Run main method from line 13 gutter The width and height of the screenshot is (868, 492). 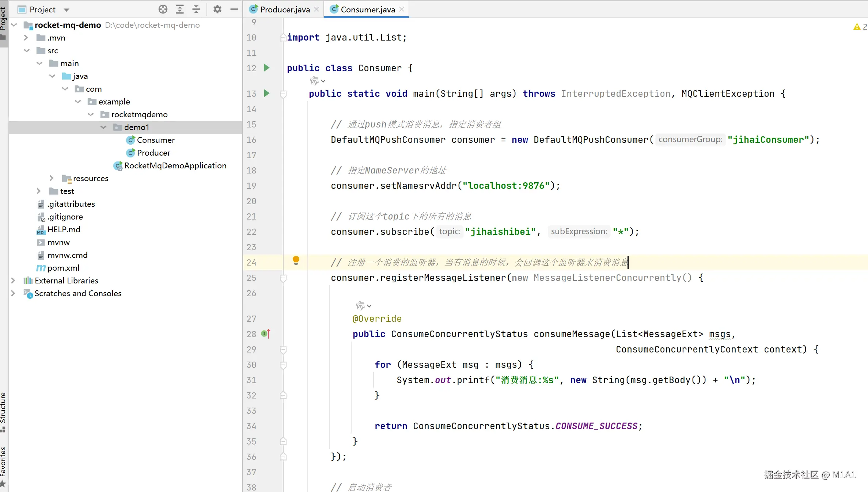click(x=267, y=94)
